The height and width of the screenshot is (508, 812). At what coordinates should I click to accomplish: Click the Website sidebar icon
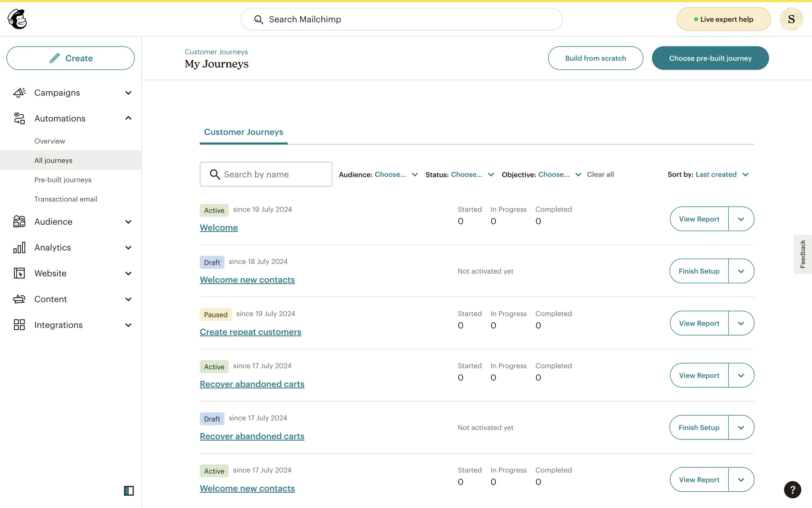[19, 273]
